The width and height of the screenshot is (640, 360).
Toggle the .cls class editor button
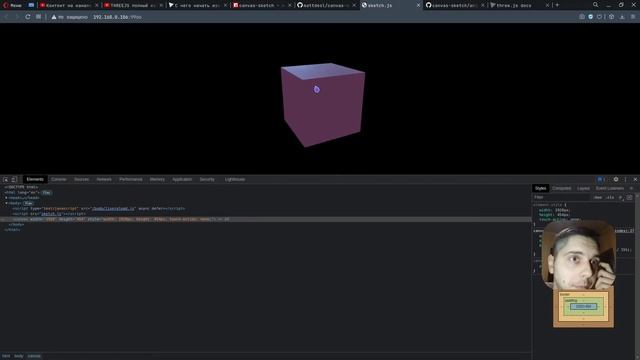point(610,197)
